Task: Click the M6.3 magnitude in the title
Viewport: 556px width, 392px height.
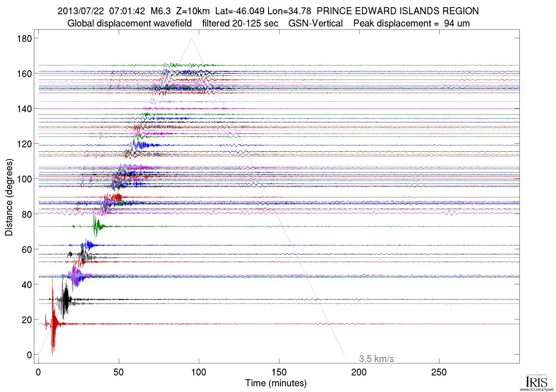Action: coord(160,11)
